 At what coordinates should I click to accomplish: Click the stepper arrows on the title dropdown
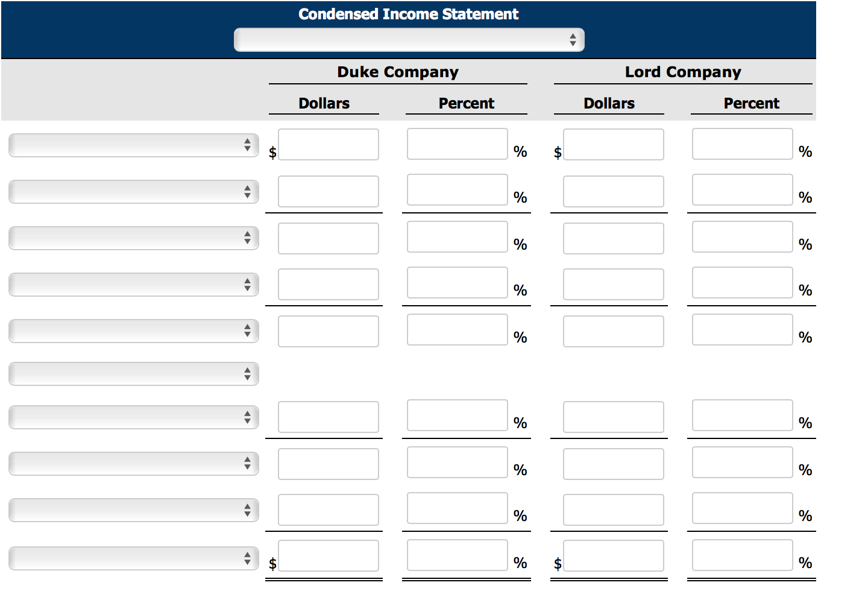[573, 39]
